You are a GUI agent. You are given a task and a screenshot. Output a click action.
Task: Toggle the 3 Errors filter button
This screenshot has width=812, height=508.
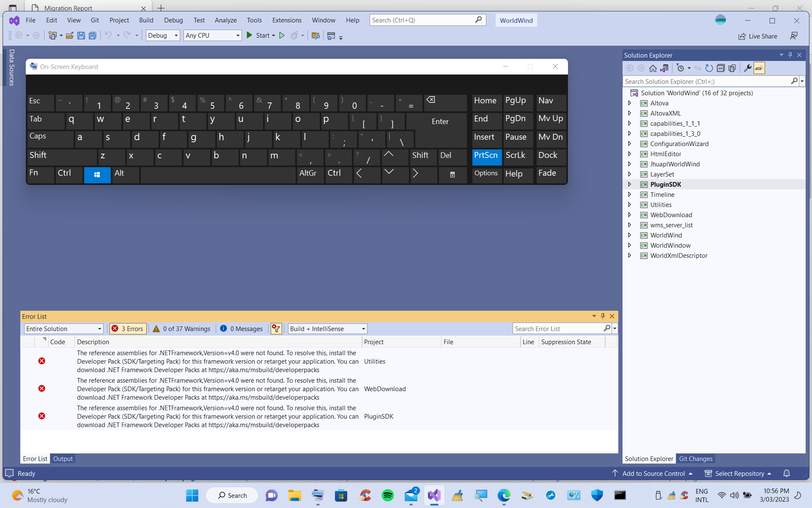coord(128,329)
